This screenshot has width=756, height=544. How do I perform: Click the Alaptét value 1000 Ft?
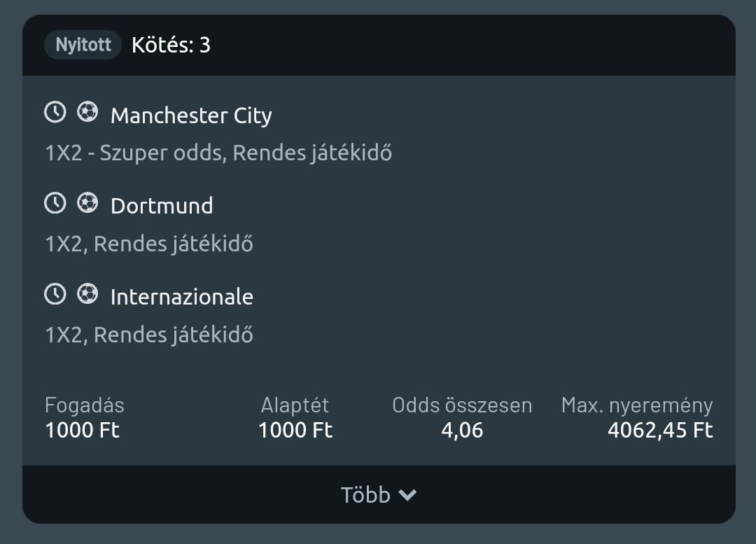coord(295,430)
